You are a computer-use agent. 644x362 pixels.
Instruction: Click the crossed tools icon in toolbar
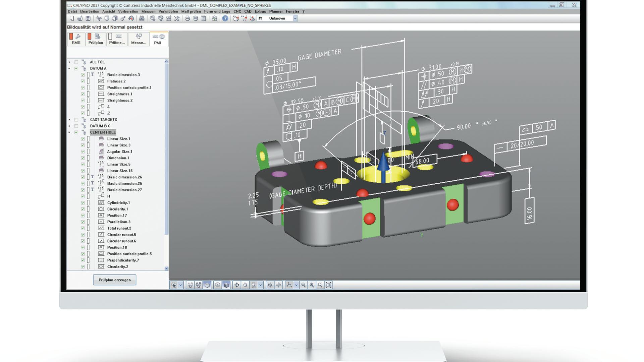[x=177, y=18]
